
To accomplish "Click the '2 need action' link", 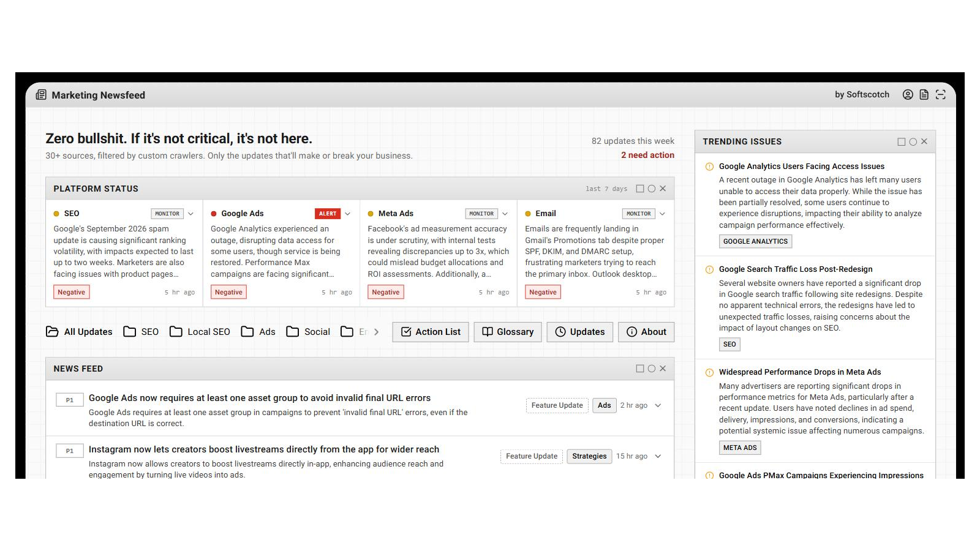I will (647, 156).
